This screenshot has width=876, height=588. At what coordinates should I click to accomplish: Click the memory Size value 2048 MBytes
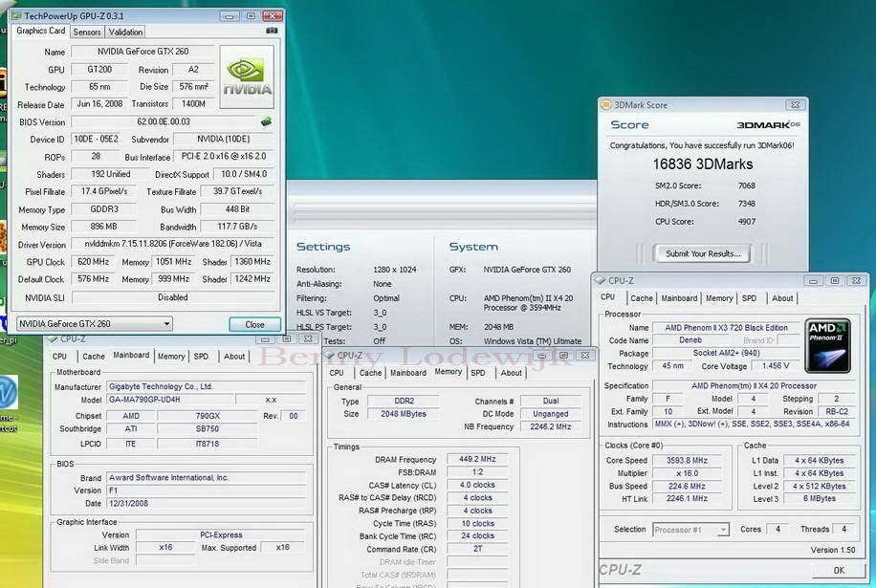click(x=404, y=414)
